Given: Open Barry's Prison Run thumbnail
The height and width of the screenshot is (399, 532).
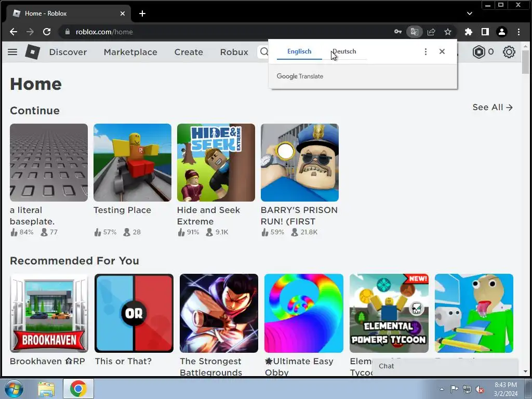Looking at the screenshot, I should (300, 163).
